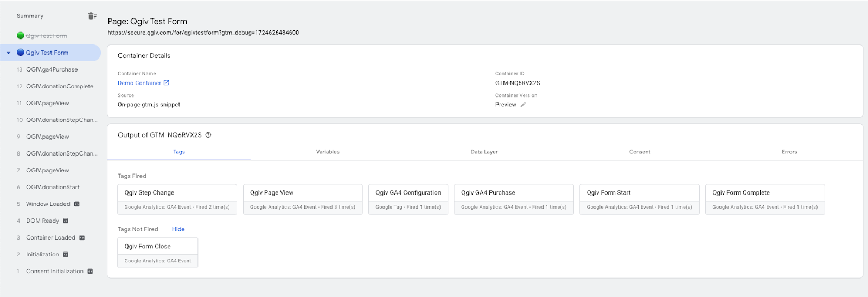Open the Qgiv Form Close tag card
The image size is (868, 297).
pyautogui.click(x=157, y=253)
